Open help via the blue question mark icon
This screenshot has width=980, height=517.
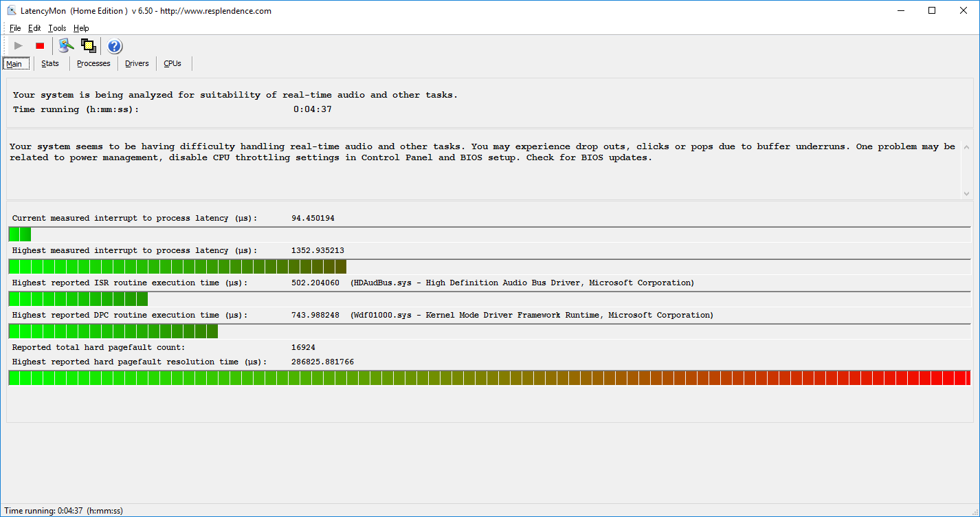click(115, 46)
